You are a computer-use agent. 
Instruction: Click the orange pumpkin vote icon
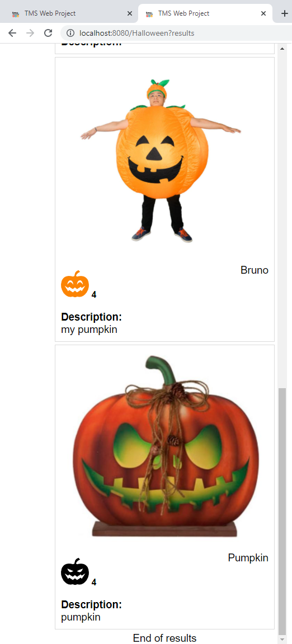[x=75, y=284]
